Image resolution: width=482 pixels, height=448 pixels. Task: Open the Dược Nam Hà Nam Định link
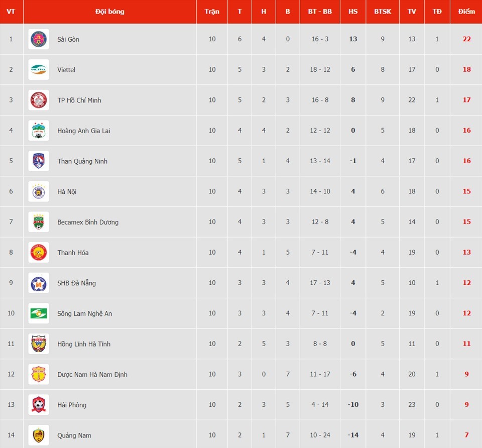92,375
